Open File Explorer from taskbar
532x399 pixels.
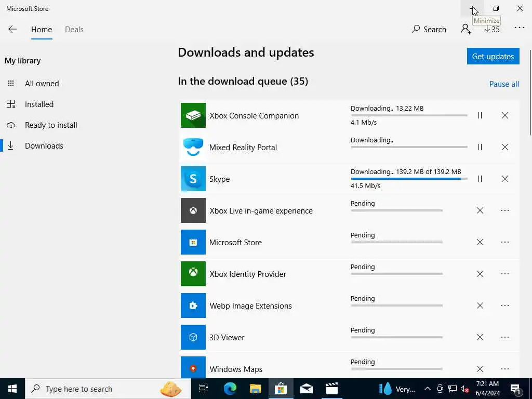coord(255,389)
